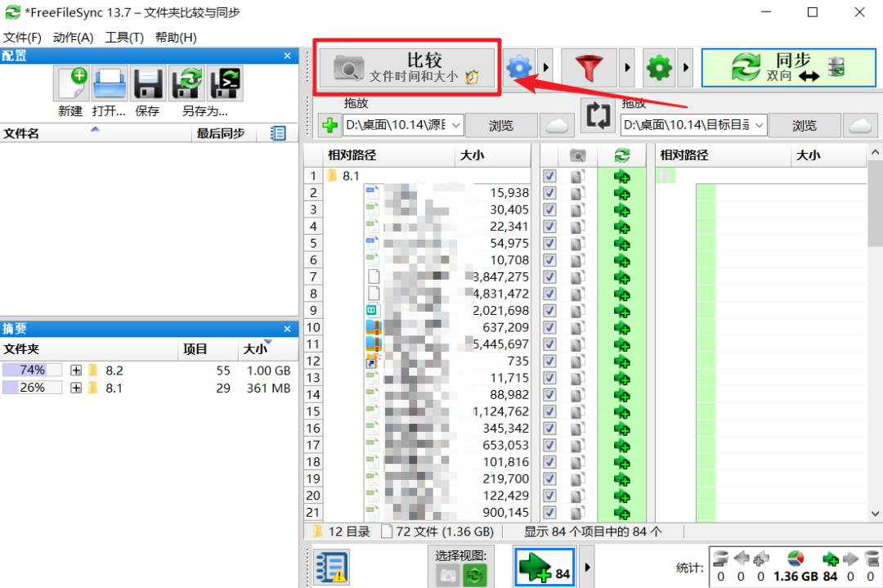Open the target folder path dropdown

[x=759, y=125]
